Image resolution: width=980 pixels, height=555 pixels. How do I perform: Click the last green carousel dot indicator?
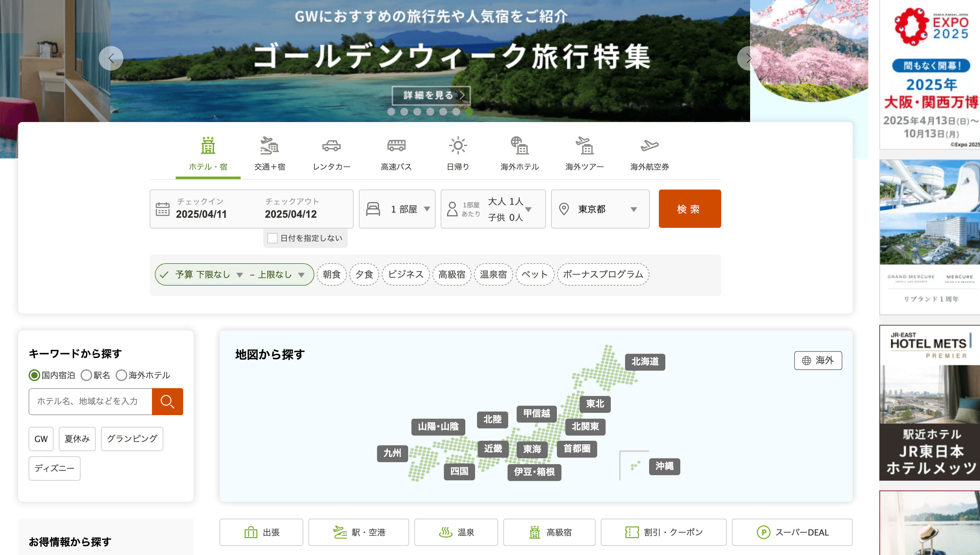(469, 112)
